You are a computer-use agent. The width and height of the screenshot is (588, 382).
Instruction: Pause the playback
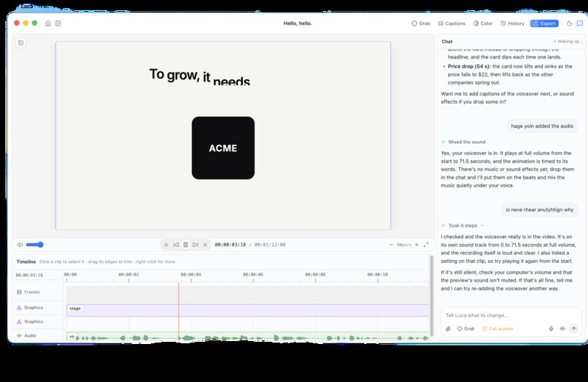[x=185, y=245]
